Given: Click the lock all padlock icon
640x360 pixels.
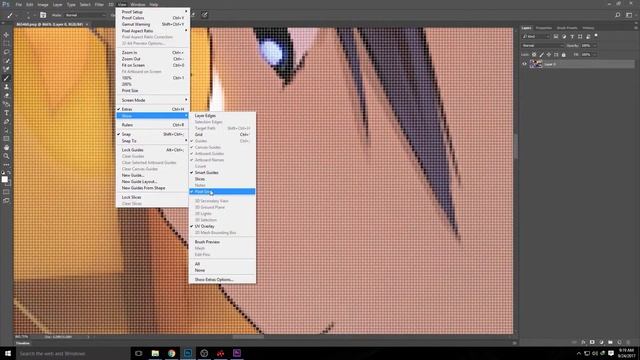Looking at the screenshot, I should point(564,54).
